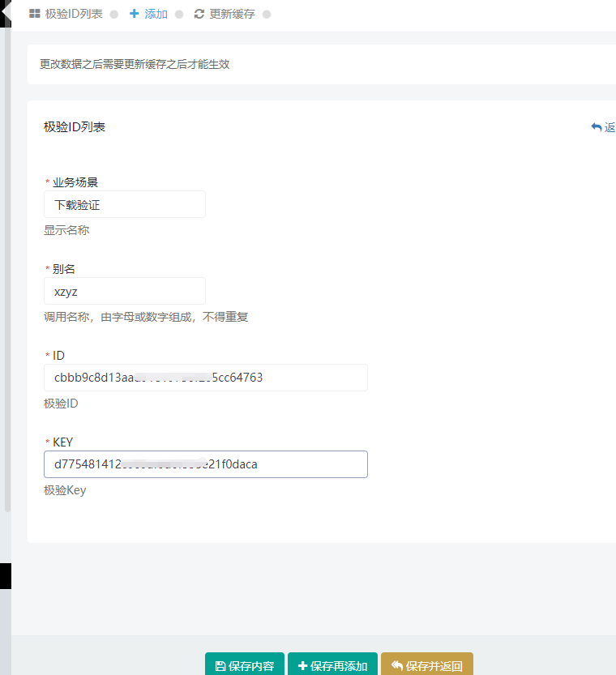Screen dimensions: 616x675
Task: Click the grid icon beside 极验ID列表
Action: (x=34, y=14)
